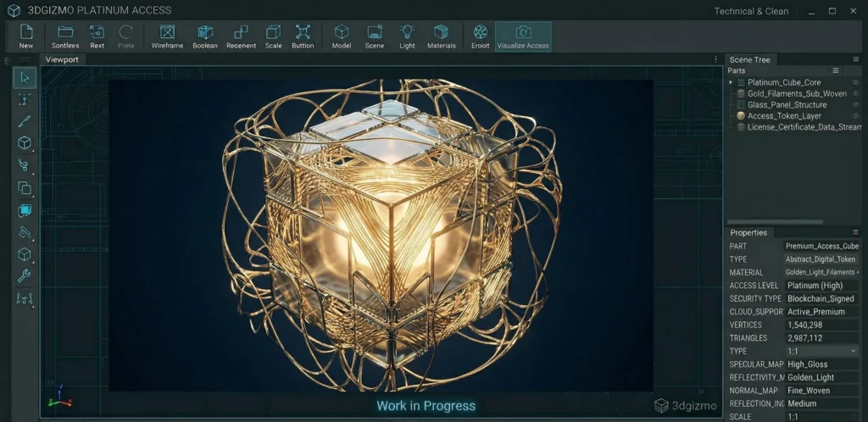868x422 pixels.
Task: Toggle visibility of Glass_Panel_Structure
Action: tap(855, 104)
